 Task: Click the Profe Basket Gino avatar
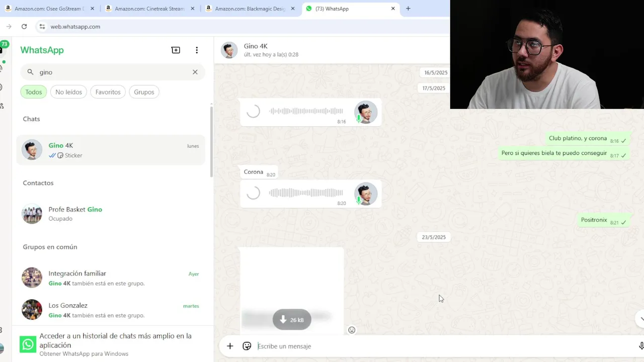pos(32,214)
